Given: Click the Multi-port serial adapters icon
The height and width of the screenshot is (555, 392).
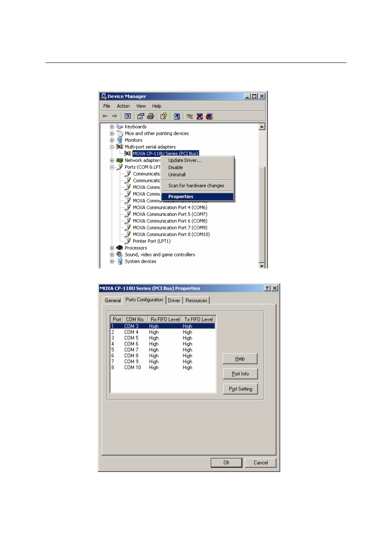Looking at the screenshot, I should tap(120, 147).
